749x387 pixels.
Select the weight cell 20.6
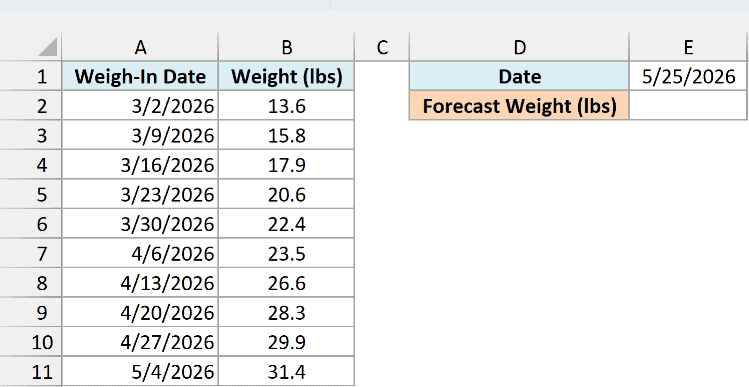tap(286, 194)
